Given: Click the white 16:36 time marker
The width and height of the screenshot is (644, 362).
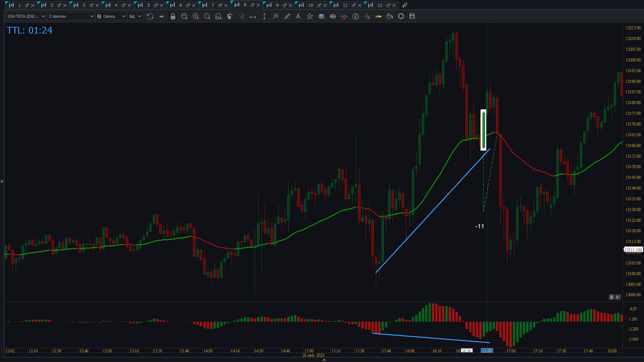Looking at the screenshot, I should (467, 351).
